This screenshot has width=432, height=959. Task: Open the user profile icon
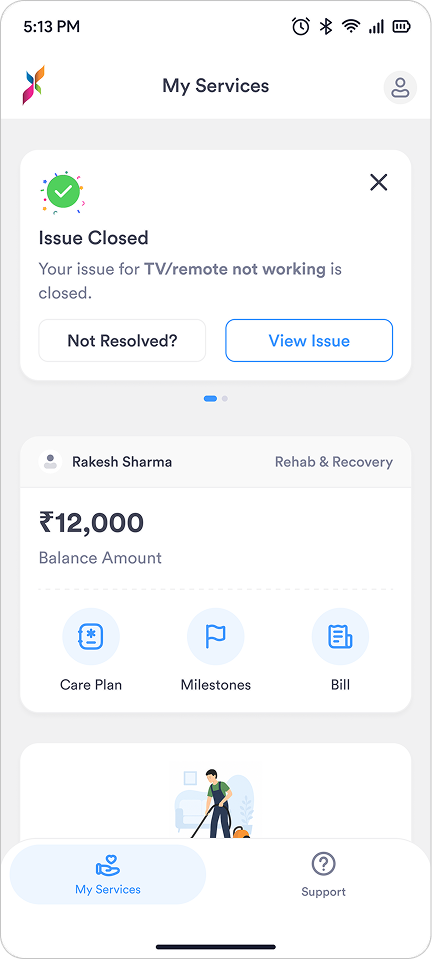pyautogui.click(x=400, y=87)
